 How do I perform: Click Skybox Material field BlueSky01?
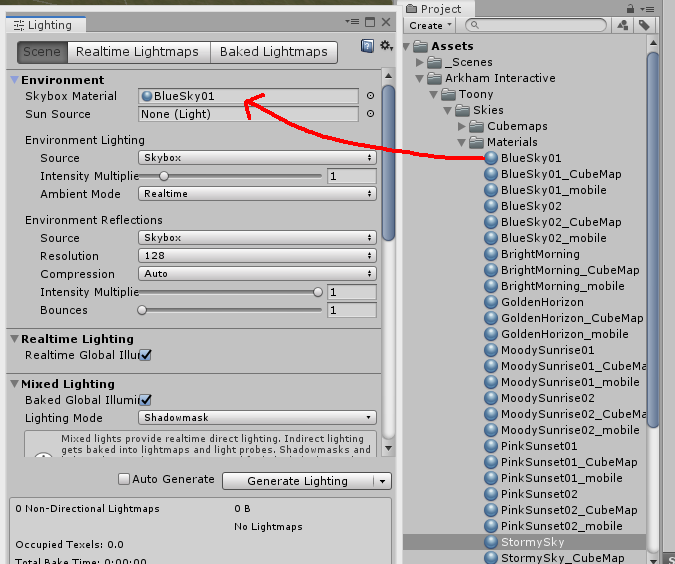(248, 96)
